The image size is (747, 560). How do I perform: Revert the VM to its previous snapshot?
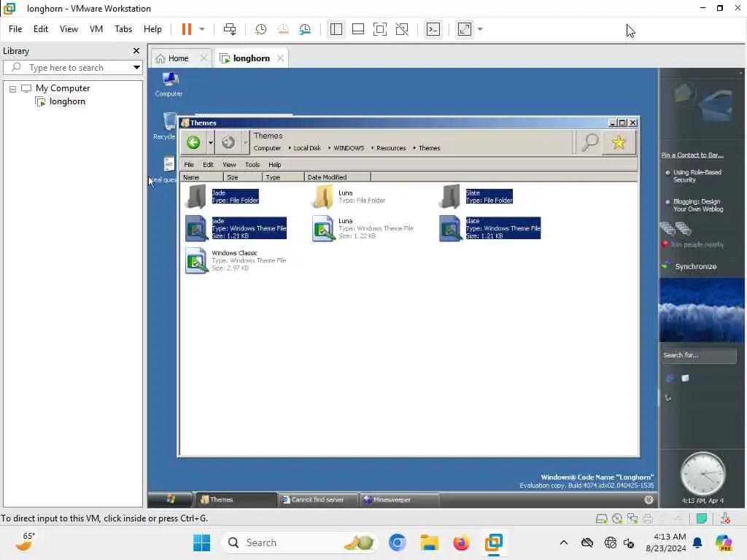click(x=283, y=29)
